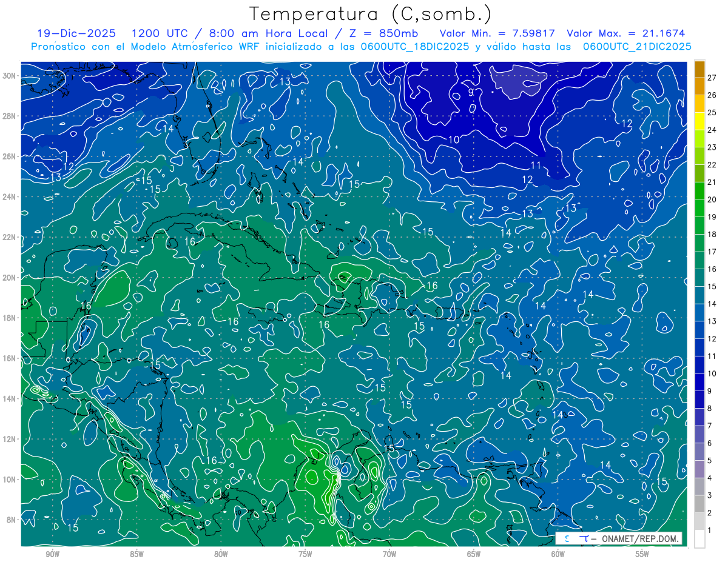Click the small ONAMET logo beside the credit
This screenshot has width=728, height=562.
tap(576, 538)
